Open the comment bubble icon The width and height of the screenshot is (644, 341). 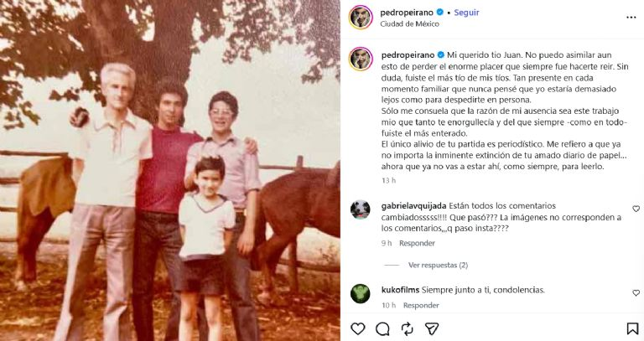(382, 328)
